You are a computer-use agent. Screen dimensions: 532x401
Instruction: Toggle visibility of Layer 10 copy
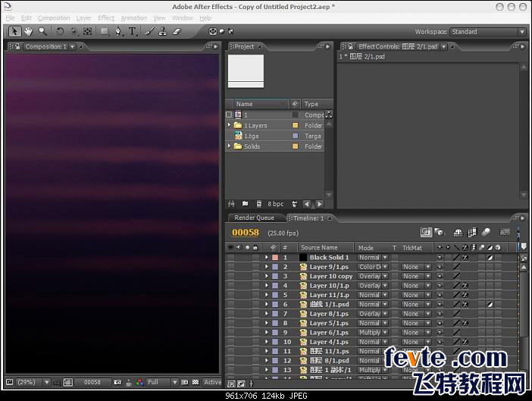point(230,276)
